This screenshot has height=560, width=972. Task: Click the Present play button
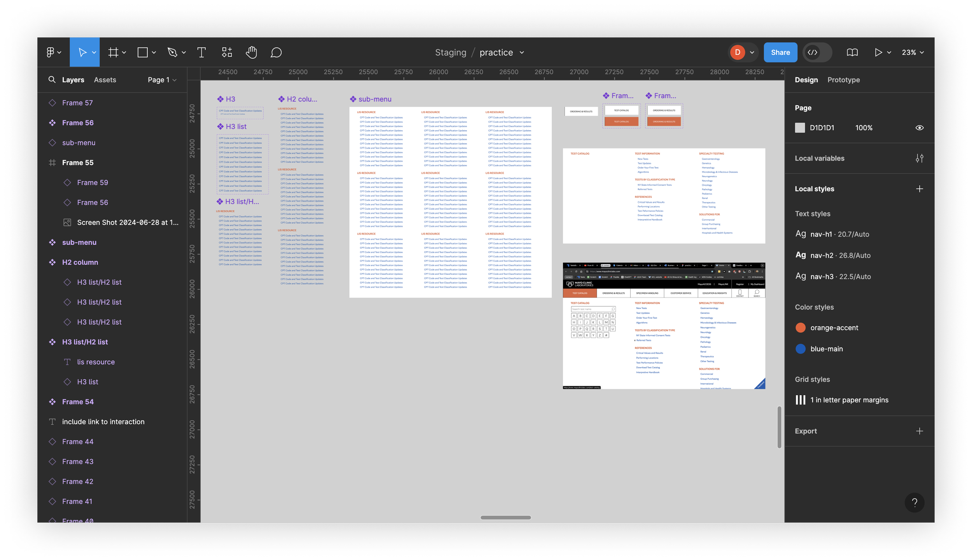point(878,52)
